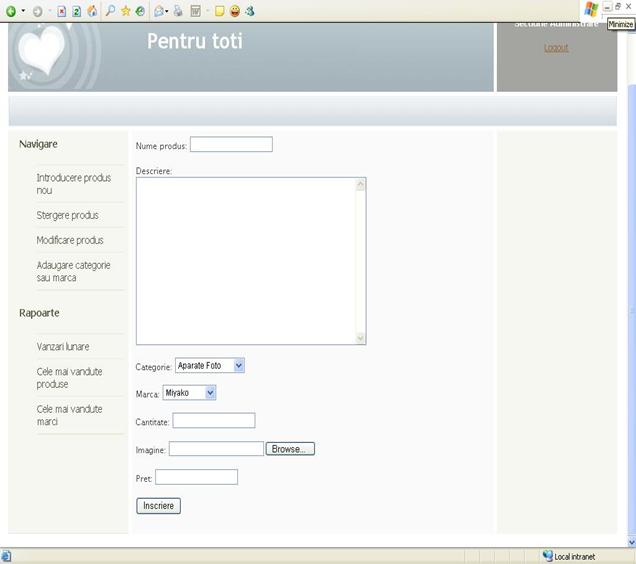Click the Refresh page icon

77,11
